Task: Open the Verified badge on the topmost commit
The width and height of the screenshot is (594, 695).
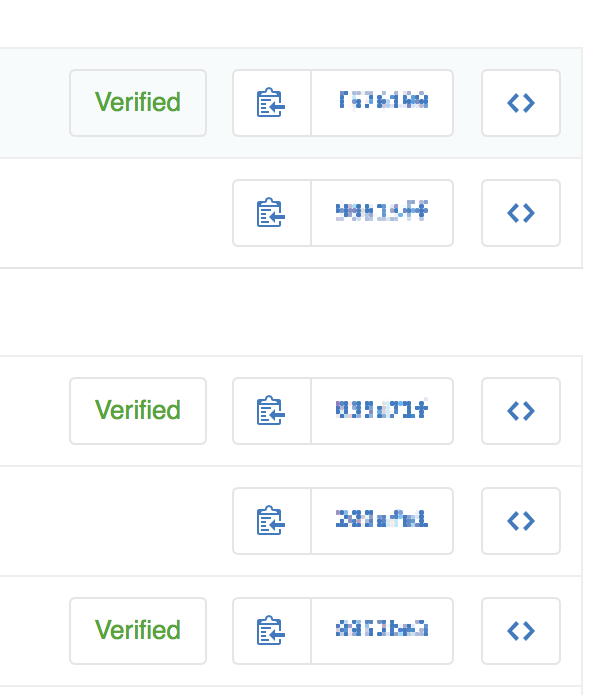Action: click(x=138, y=103)
